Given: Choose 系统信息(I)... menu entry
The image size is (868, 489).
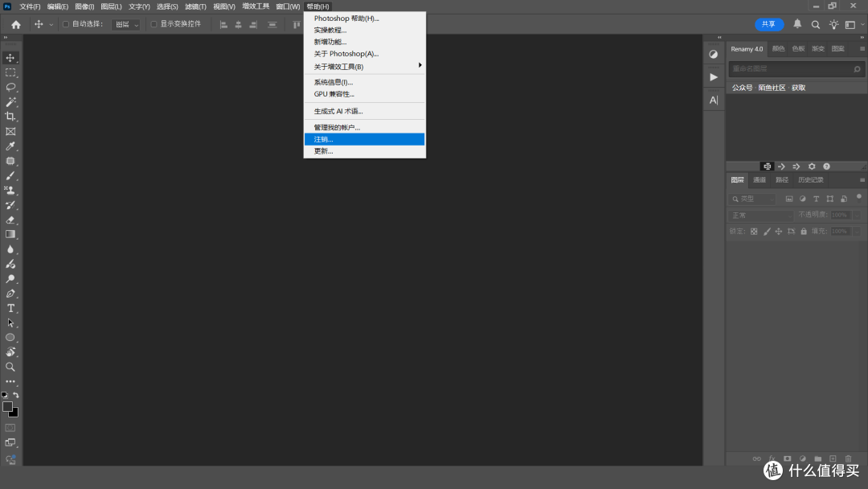Looking at the screenshot, I should tap(364, 82).
